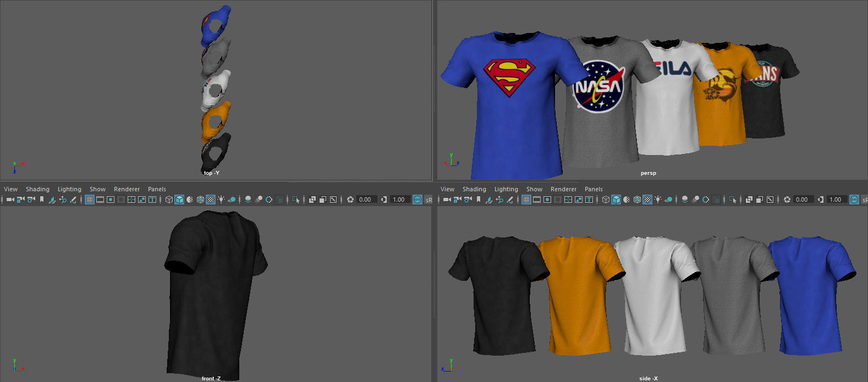Viewport: 868px width, 382px height.
Task: Toggle textured display in front view
Action: 210,200
